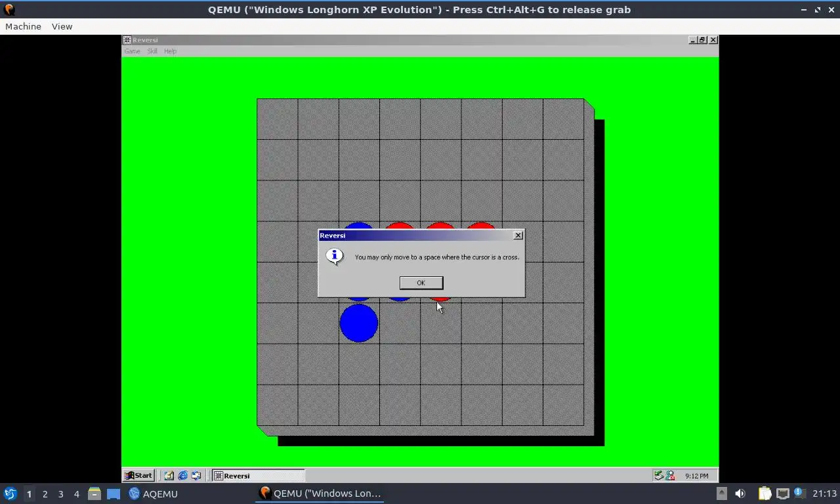Click the notepad-style quick launch icon
This screenshot has width=840, height=504.
(169, 476)
